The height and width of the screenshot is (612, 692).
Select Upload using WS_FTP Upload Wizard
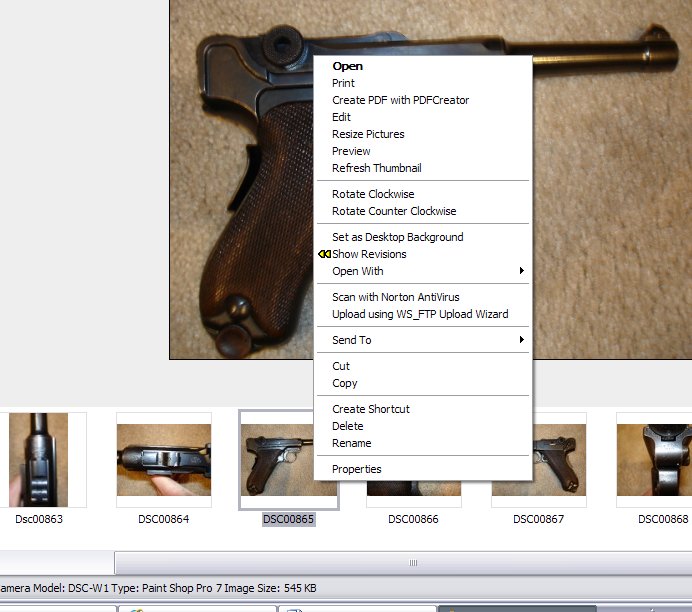[x=423, y=314]
